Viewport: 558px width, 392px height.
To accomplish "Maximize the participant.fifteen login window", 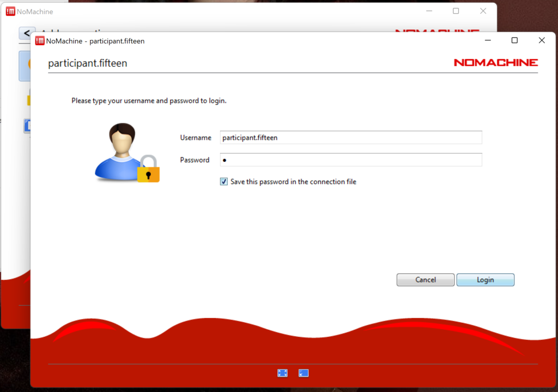I will point(514,41).
